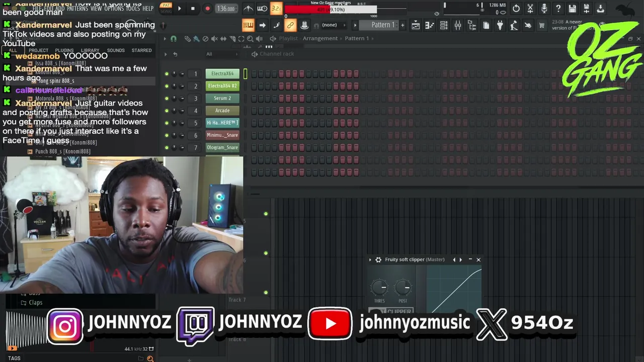Open the All channel filter dropdown
Screen dimensions: 644x362
pyautogui.click(x=221, y=54)
